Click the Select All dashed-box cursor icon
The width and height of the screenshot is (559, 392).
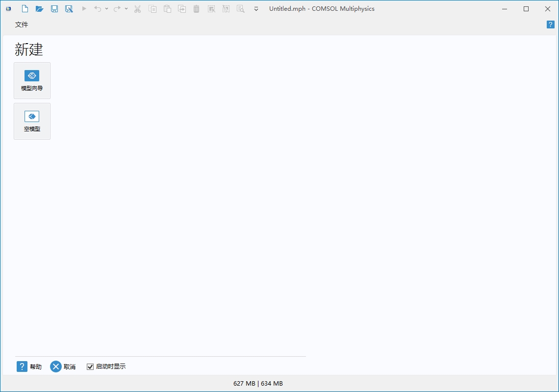[211, 9]
